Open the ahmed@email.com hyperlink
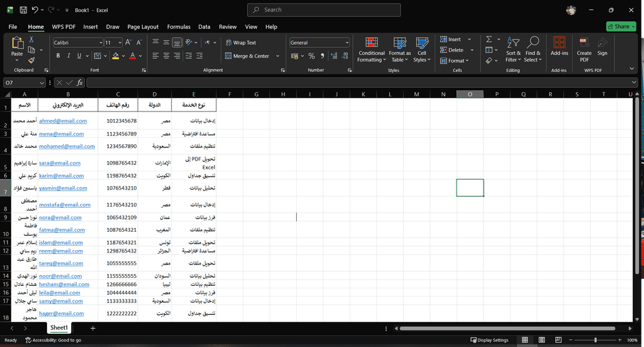 click(62, 121)
